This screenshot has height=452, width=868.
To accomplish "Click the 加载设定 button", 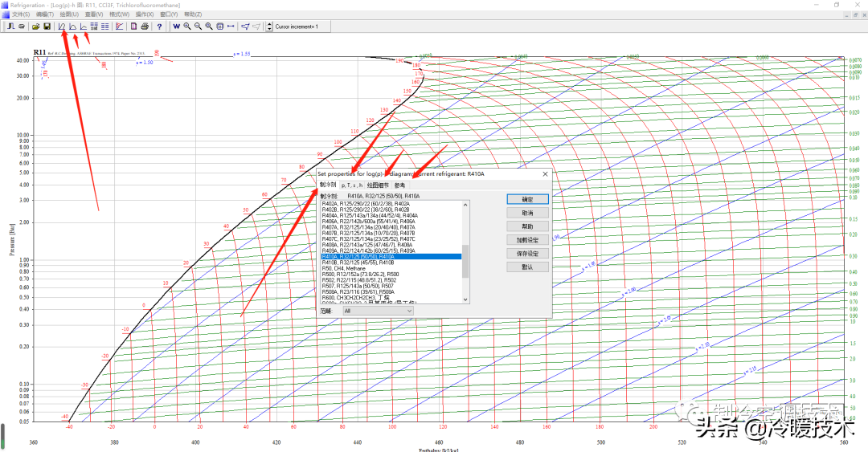I will 527,240.
